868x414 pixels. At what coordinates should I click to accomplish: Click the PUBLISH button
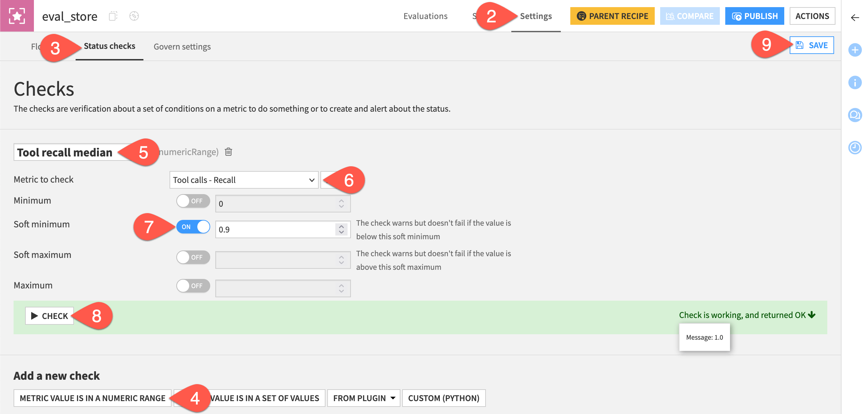754,16
